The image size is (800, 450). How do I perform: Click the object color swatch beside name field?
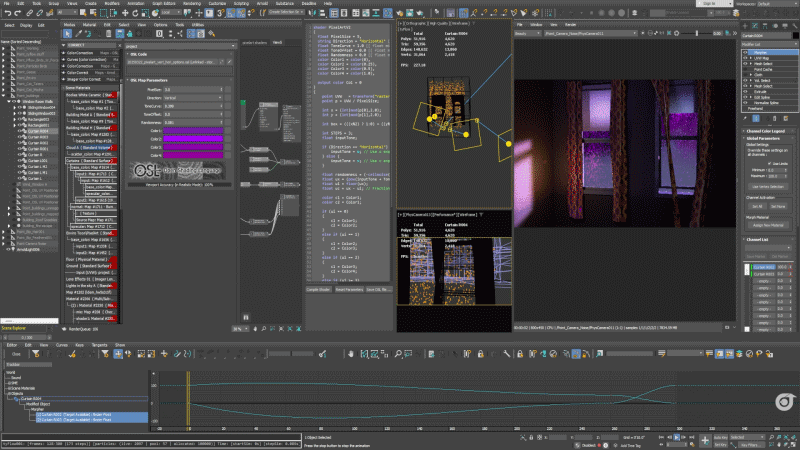[x=795, y=36]
